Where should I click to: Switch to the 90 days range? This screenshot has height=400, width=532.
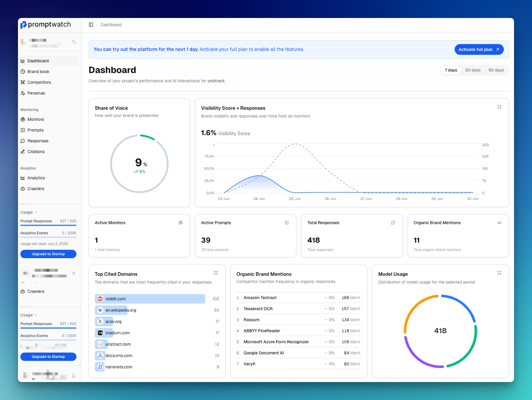tap(496, 70)
